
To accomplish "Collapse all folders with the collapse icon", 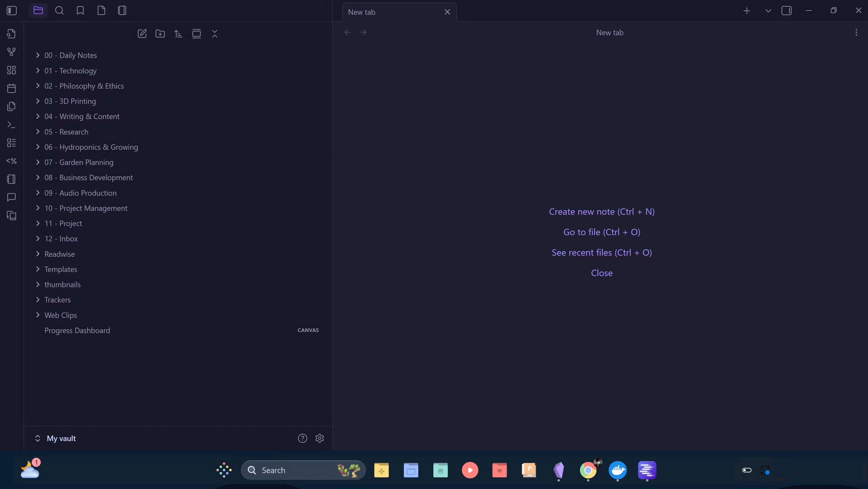I will (215, 34).
